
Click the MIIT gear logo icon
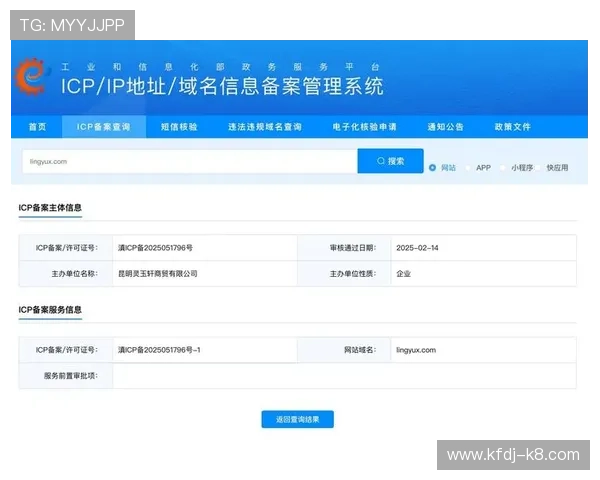(x=31, y=77)
